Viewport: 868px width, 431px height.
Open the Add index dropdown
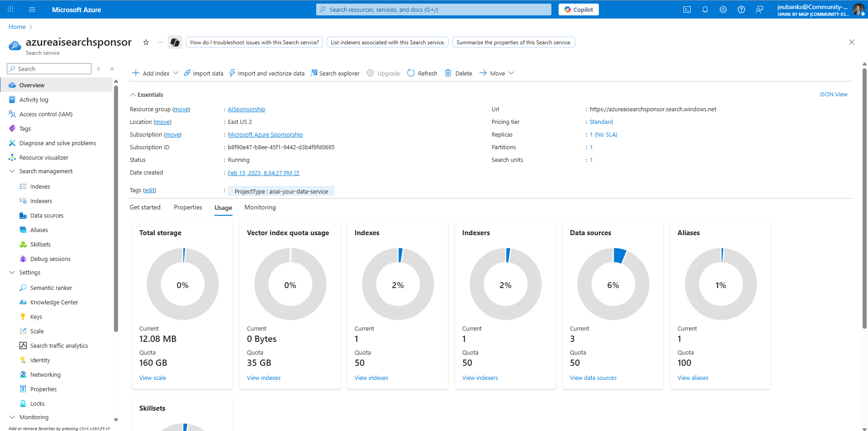pos(156,73)
